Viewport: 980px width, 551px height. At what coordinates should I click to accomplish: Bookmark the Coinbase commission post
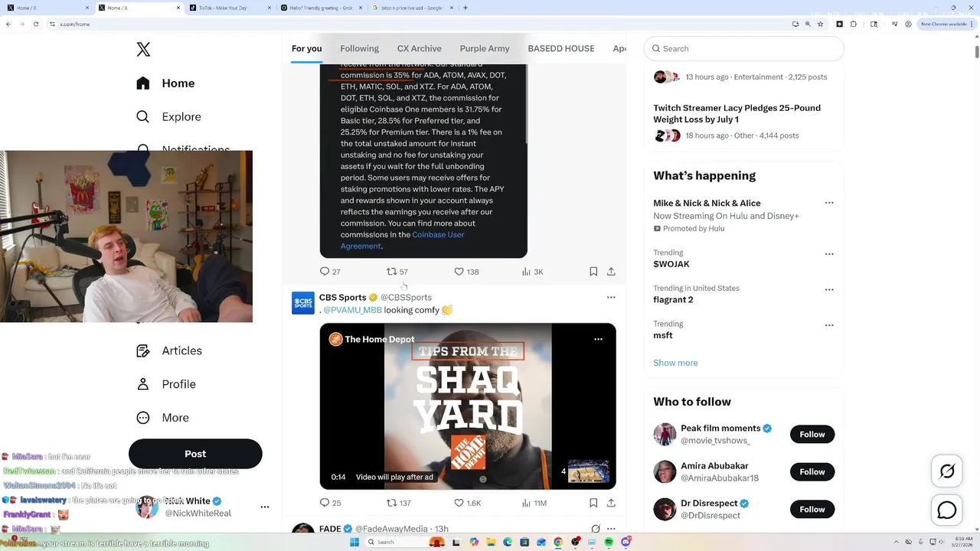coord(593,272)
